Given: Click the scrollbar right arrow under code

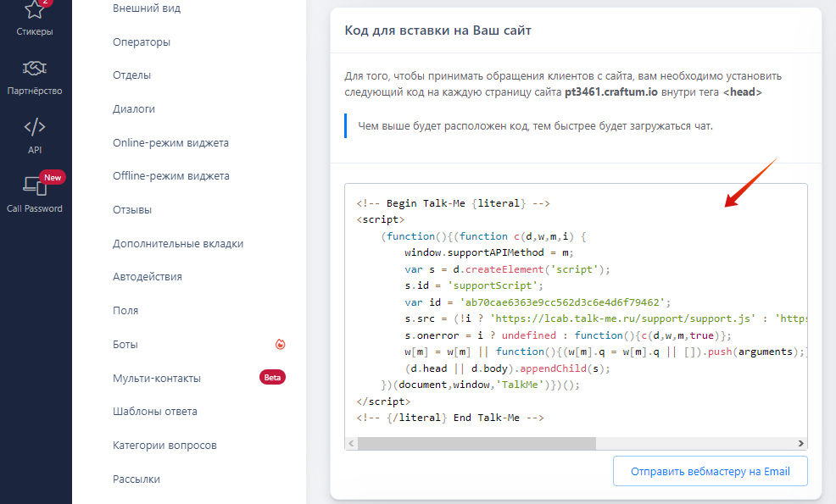Looking at the screenshot, I should pyautogui.click(x=800, y=443).
